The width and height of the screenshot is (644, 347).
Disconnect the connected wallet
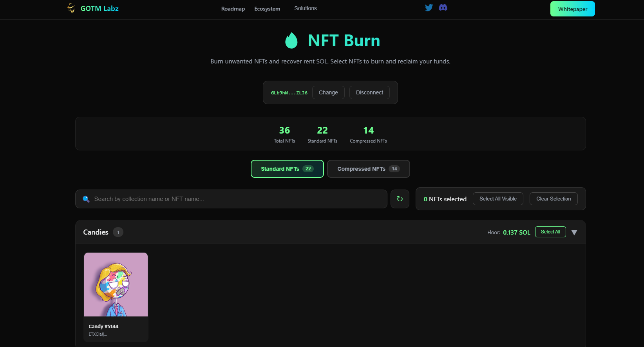[x=369, y=92]
